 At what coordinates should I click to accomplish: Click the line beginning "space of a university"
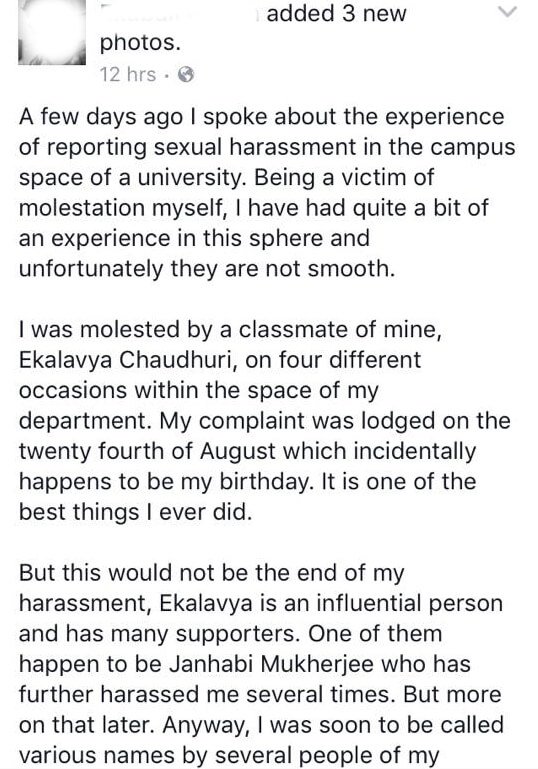(x=226, y=178)
